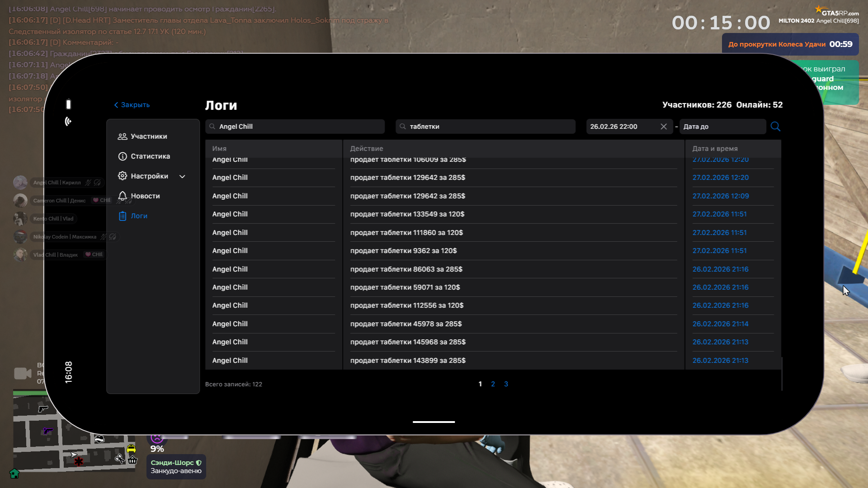Go to page 2 of logs
Viewport: 868px width, 488px height.
[493, 384]
